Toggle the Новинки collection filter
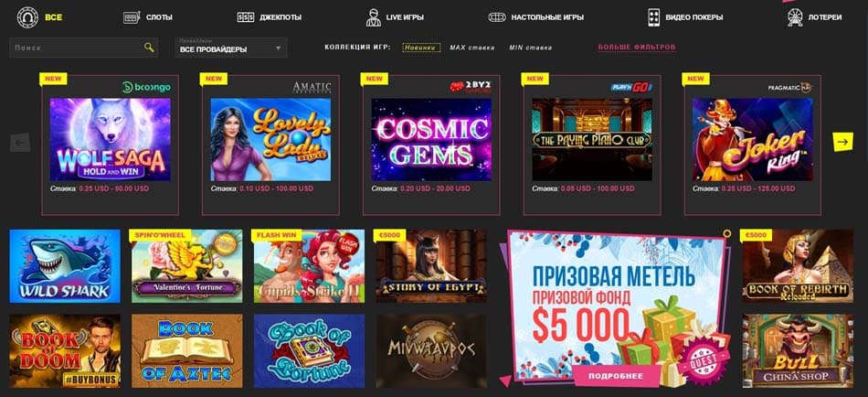 point(421,48)
